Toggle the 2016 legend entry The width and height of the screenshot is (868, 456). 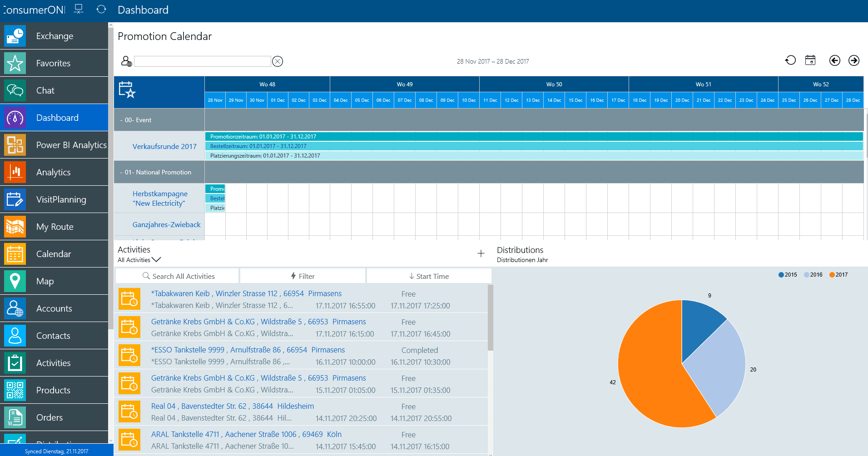point(813,275)
